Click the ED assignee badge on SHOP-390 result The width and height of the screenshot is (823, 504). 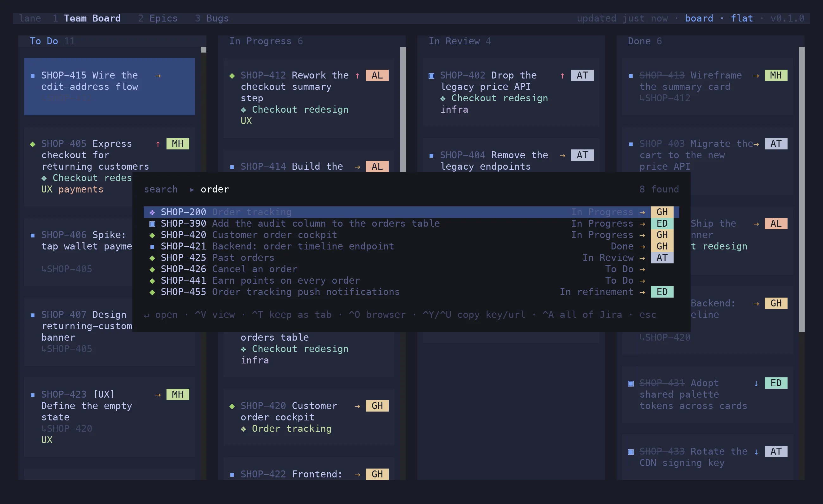662,224
